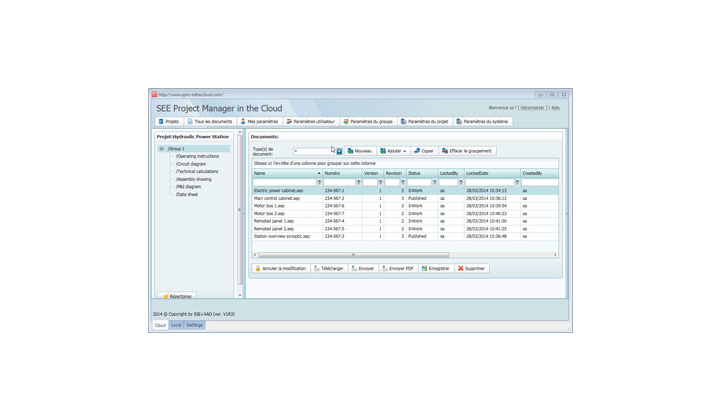Click Annuler la modification lock button
This screenshot has width=720, height=420.
pyautogui.click(x=280, y=268)
